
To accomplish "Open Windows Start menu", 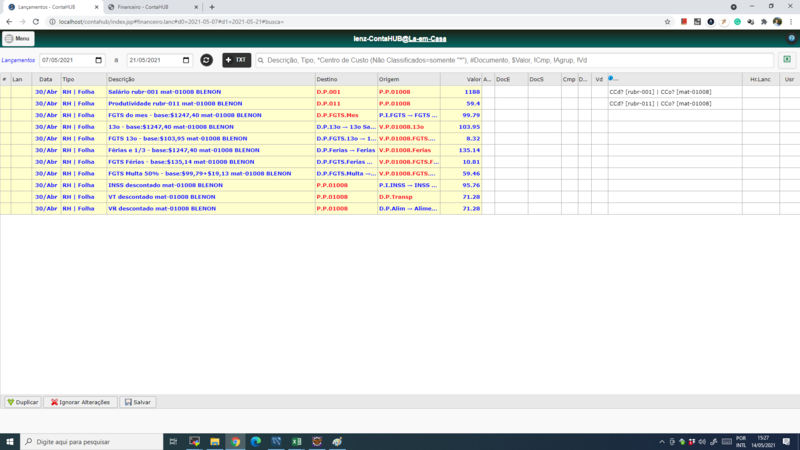I will coord(10,441).
